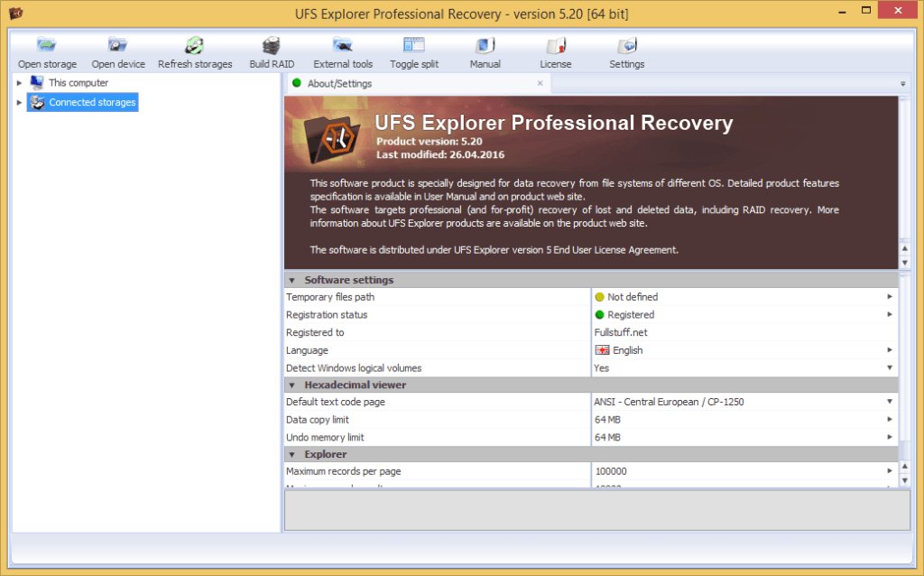Click the 'Temporary files path' label
Image resolution: width=924 pixels, height=576 pixels.
330,297
